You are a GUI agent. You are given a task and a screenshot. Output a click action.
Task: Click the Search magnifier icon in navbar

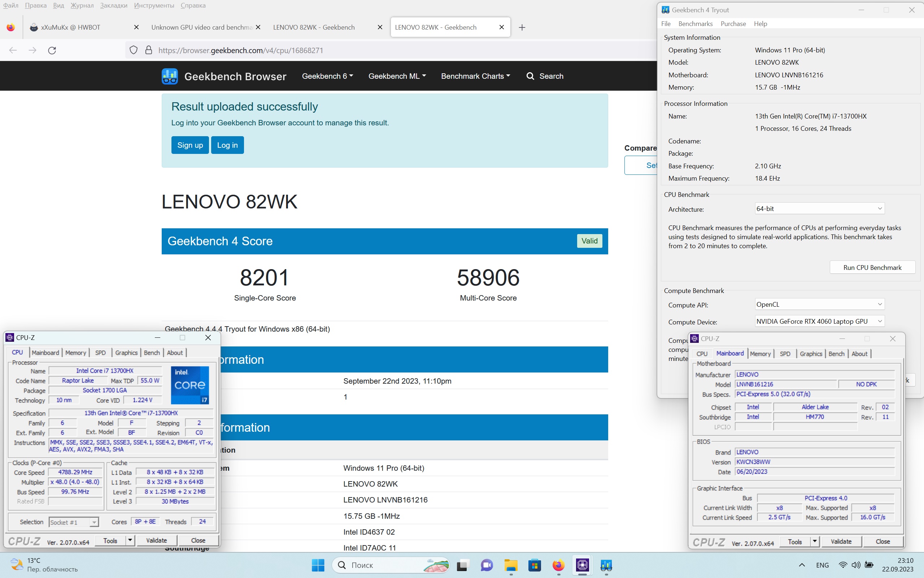coord(530,76)
